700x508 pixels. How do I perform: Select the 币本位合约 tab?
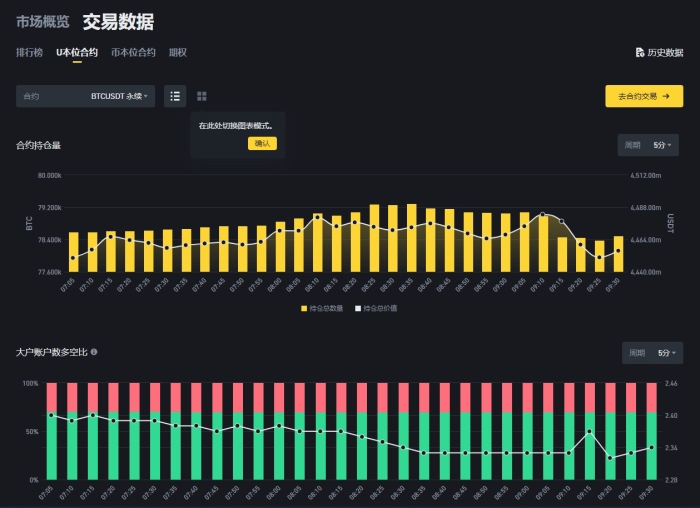tap(133, 52)
